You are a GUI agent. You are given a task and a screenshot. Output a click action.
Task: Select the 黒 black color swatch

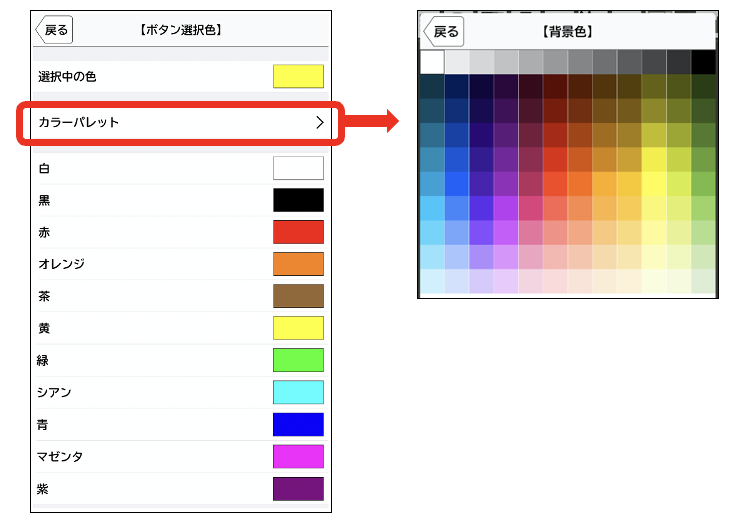(298, 200)
